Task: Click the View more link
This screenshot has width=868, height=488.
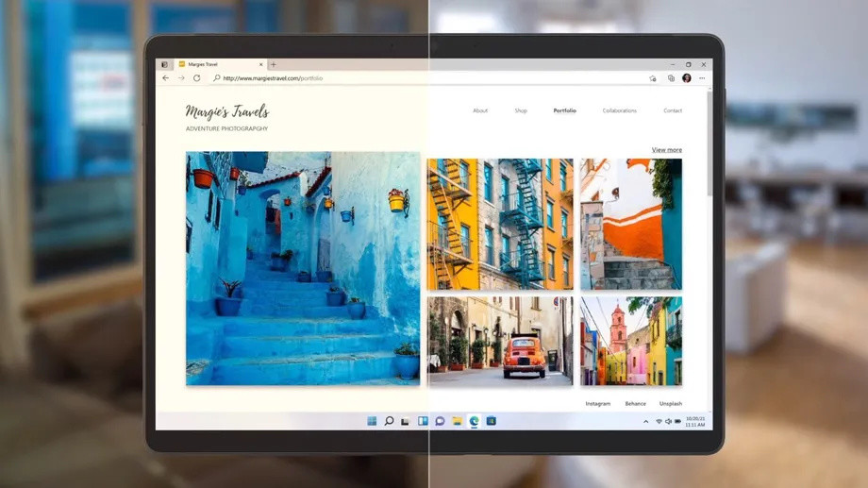Action: 666,150
